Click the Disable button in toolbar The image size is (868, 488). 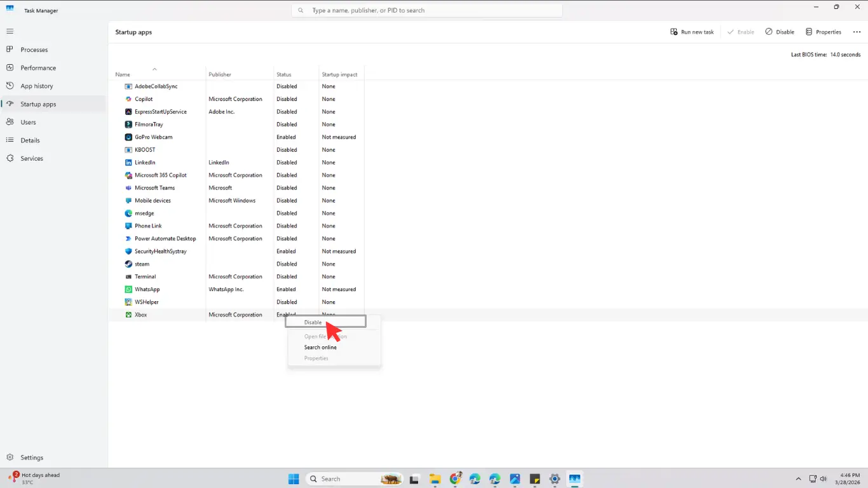(780, 32)
